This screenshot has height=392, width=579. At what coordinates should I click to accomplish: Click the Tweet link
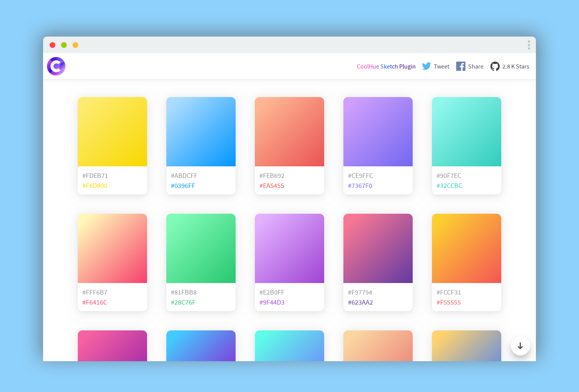click(441, 67)
